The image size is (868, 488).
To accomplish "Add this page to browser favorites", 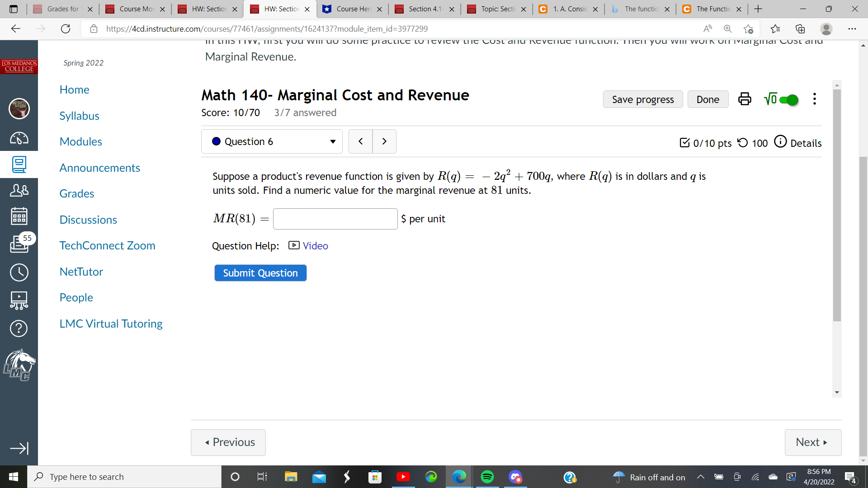I will (748, 29).
